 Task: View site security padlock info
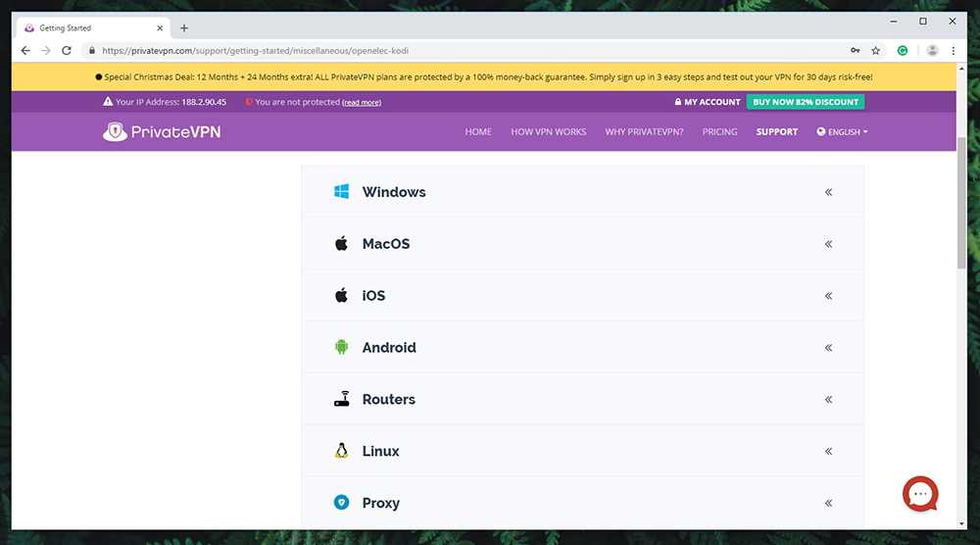click(x=92, y=51)
